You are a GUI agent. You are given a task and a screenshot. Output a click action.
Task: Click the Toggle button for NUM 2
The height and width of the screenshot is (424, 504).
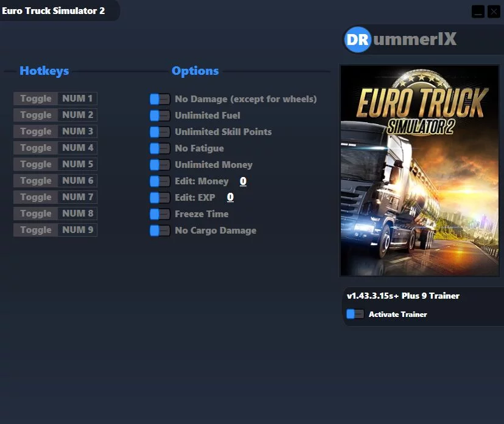coord(36,115)
